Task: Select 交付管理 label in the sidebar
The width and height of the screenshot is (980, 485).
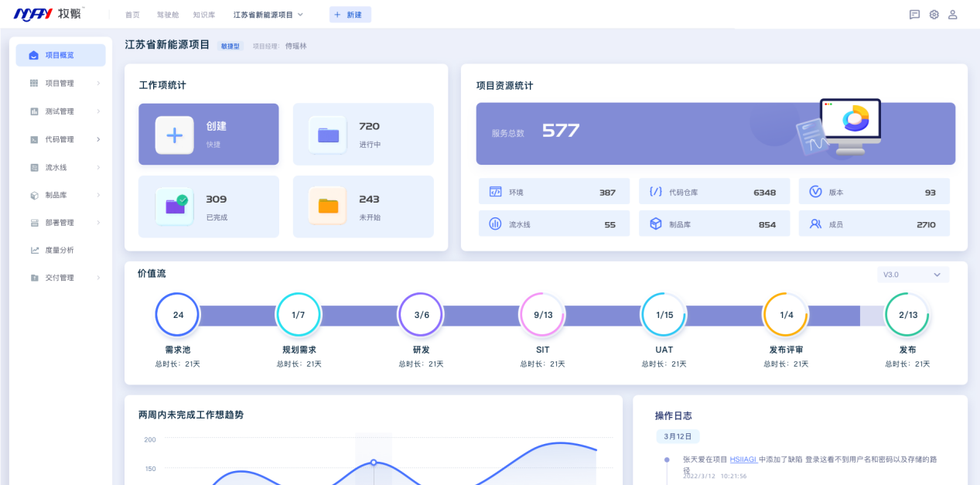Action: click(x=60, y=278)
